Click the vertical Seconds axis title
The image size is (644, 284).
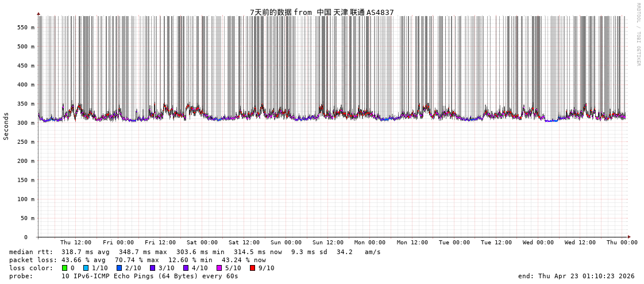click(6, 126)
